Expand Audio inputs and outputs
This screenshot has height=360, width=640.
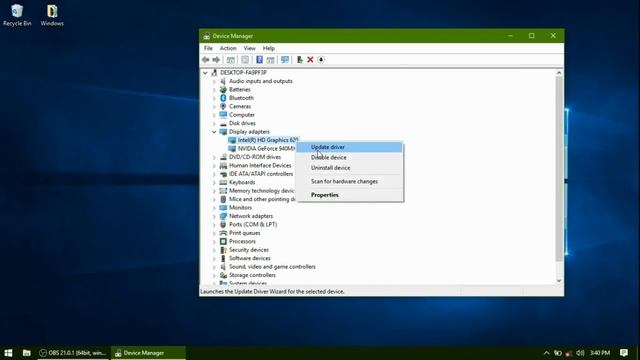[214, 81]
